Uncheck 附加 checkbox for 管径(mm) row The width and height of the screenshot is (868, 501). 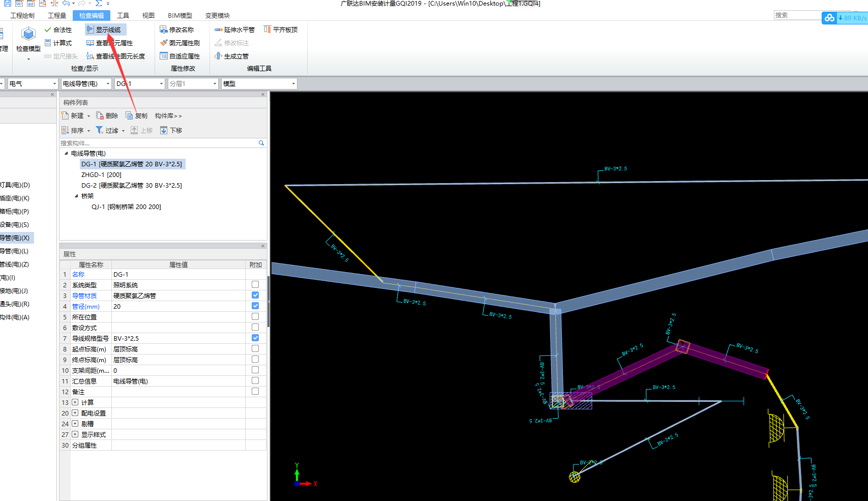pos(255,306)
